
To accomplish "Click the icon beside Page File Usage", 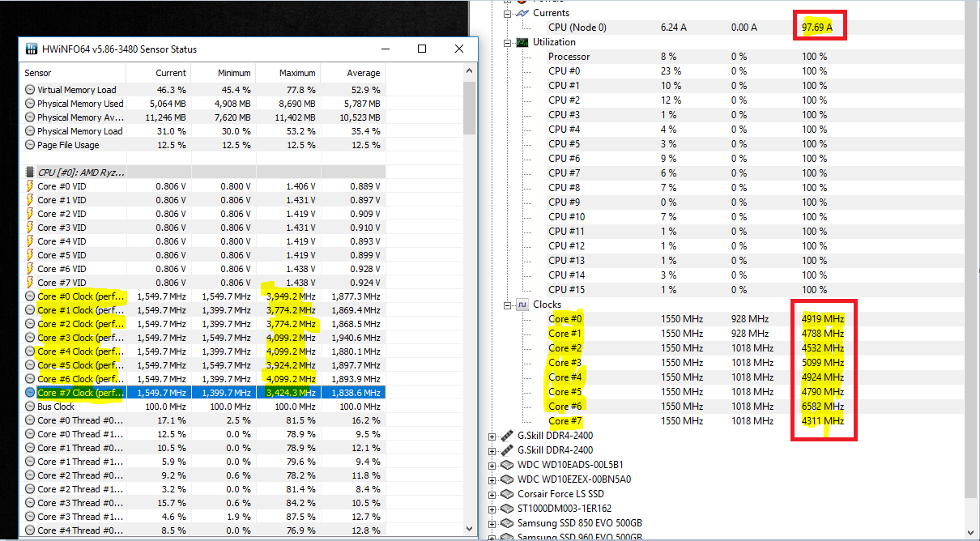I will coord(30,145).
